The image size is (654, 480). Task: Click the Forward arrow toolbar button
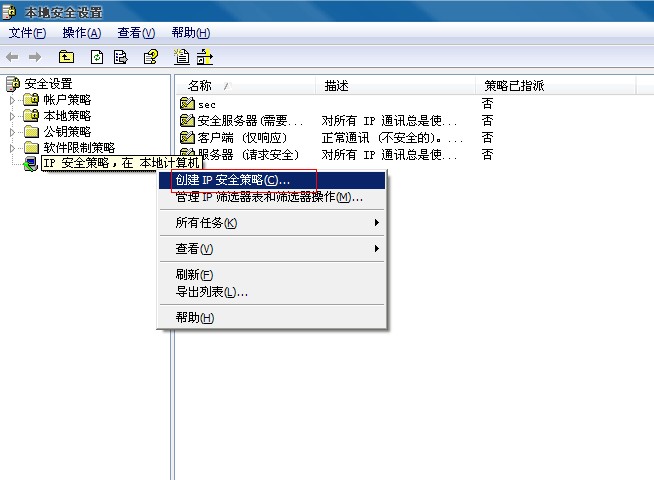click(35, 57)
